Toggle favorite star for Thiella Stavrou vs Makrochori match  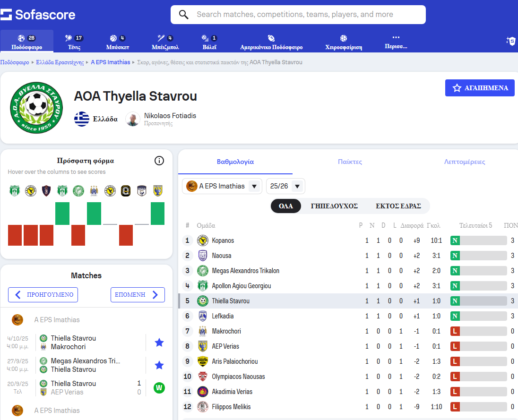pos(159,343)
